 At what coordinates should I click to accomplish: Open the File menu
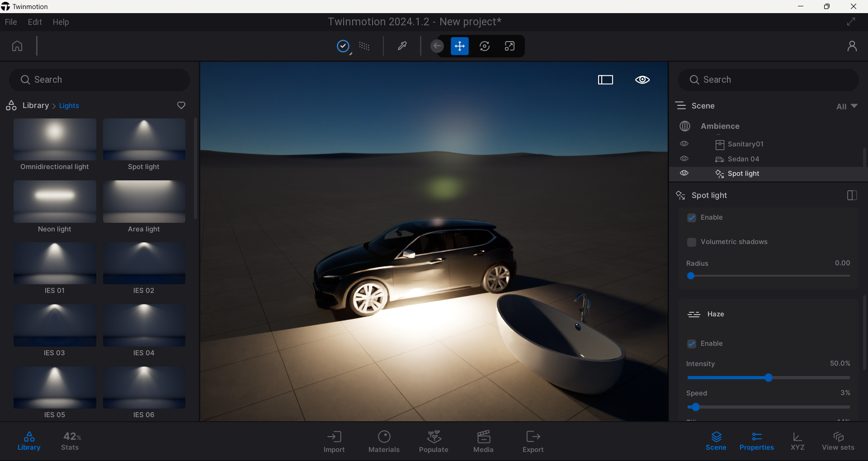(11, 22)
